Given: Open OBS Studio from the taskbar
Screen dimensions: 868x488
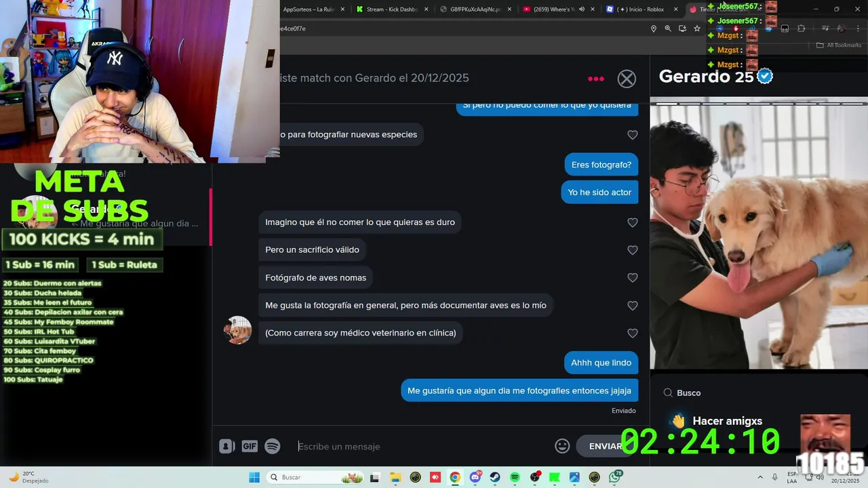Looking at the screenshot, I should pos(535,477).
